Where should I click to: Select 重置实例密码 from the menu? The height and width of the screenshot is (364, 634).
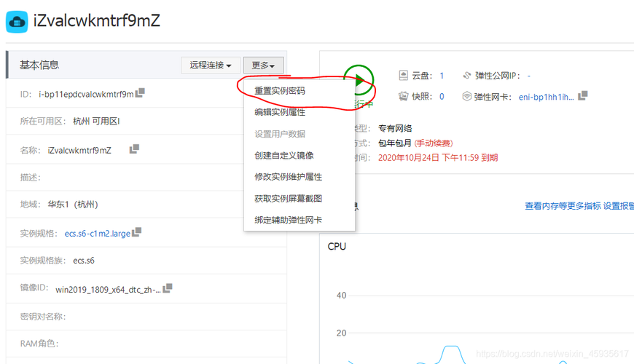pos(279,91)
